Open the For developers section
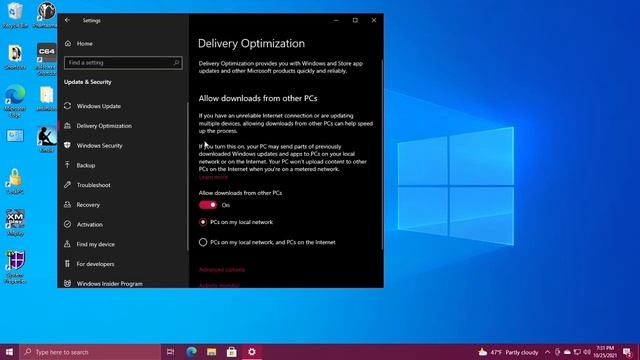The height and width of the screenshot is (360, 640). pos(122,264)
